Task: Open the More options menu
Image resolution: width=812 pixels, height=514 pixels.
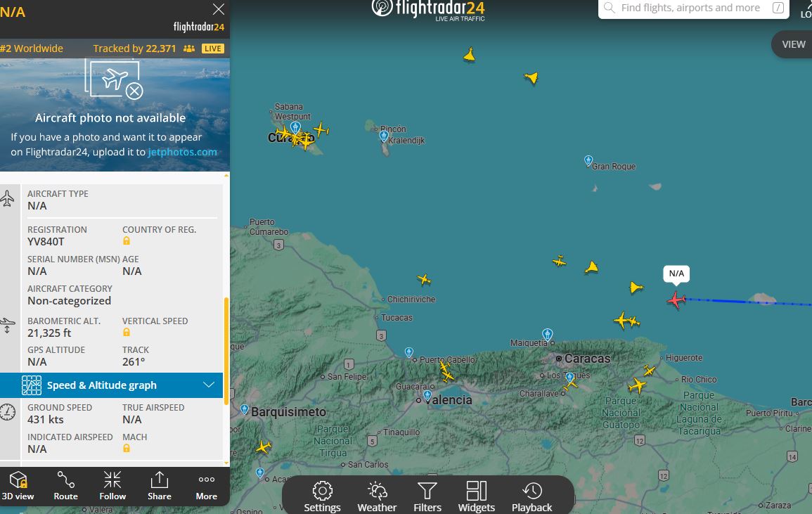Action: (207, 486)
